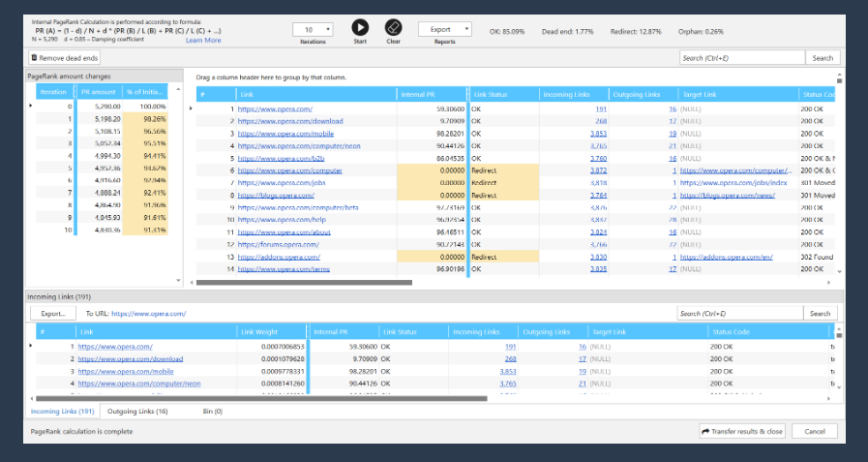The height and width of the screenshot is (462, 868).
Task: Click the Incoming Links panel Search button
Action: [x=820, y=314]
